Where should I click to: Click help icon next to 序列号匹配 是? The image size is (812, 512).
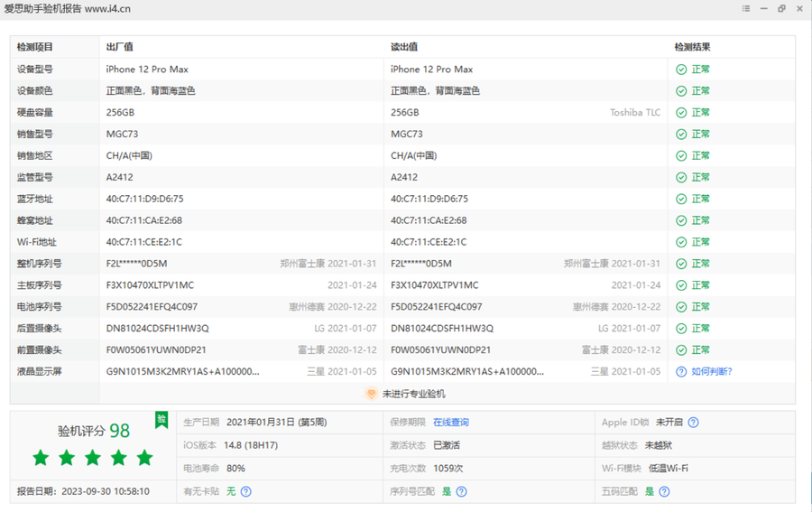[461, 491]
